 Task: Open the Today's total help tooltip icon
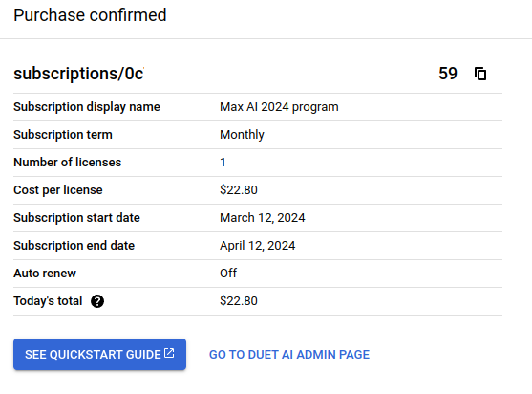point(97,301)
